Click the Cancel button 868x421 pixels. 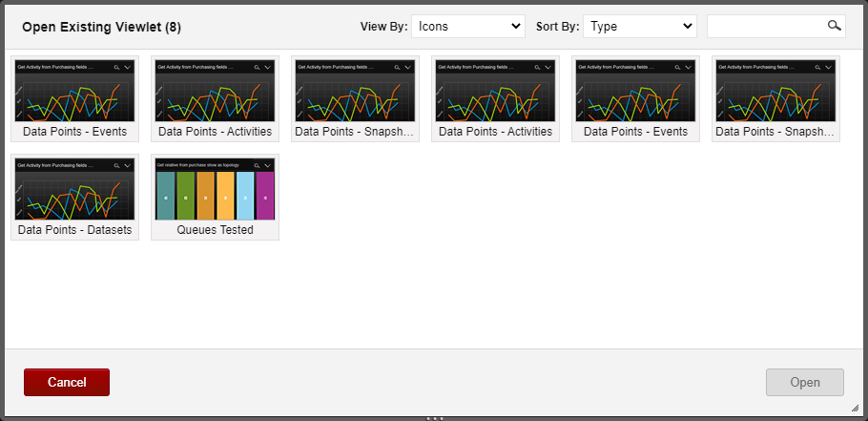point(67,382)
